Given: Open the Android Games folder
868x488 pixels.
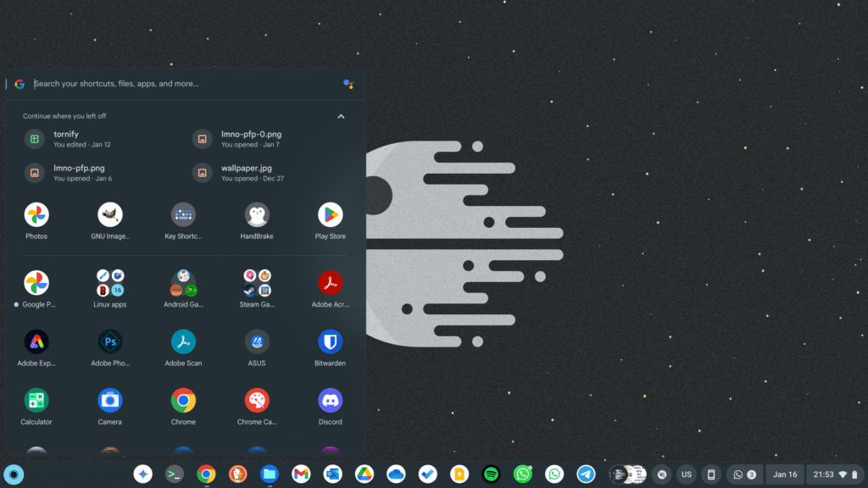Looking at the screenshot, I should coord(183,283).
